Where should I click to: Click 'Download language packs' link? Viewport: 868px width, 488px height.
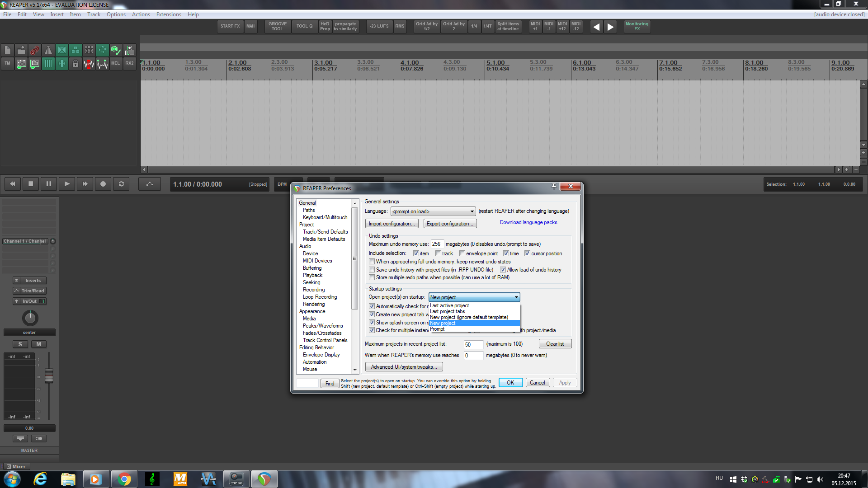coord(528,222)
